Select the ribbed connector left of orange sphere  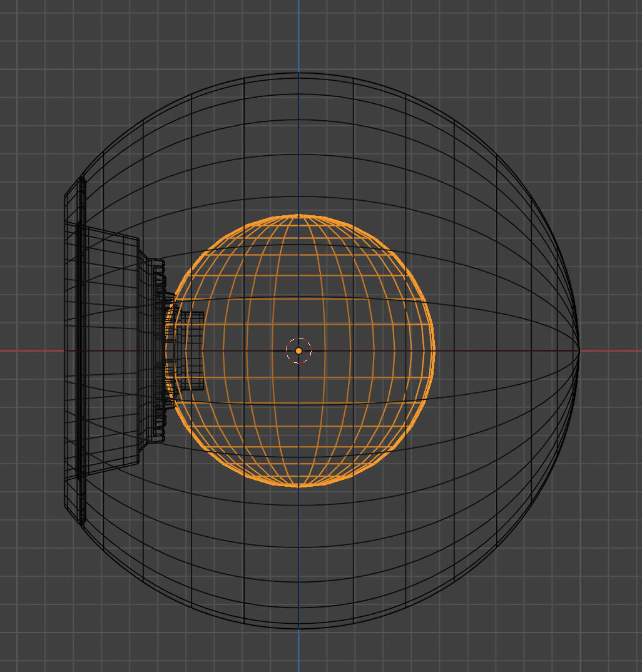tap(156, 350)
